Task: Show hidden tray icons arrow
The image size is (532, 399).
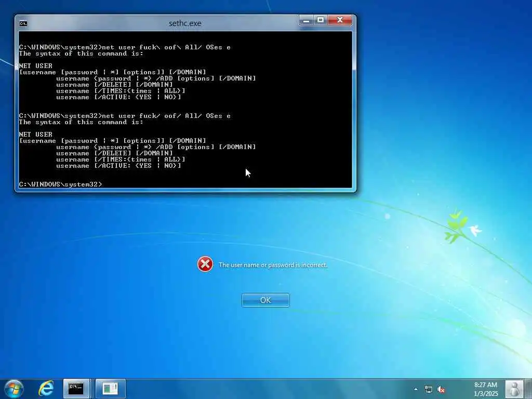Action: pyautogui.click(x=416, y=389)
